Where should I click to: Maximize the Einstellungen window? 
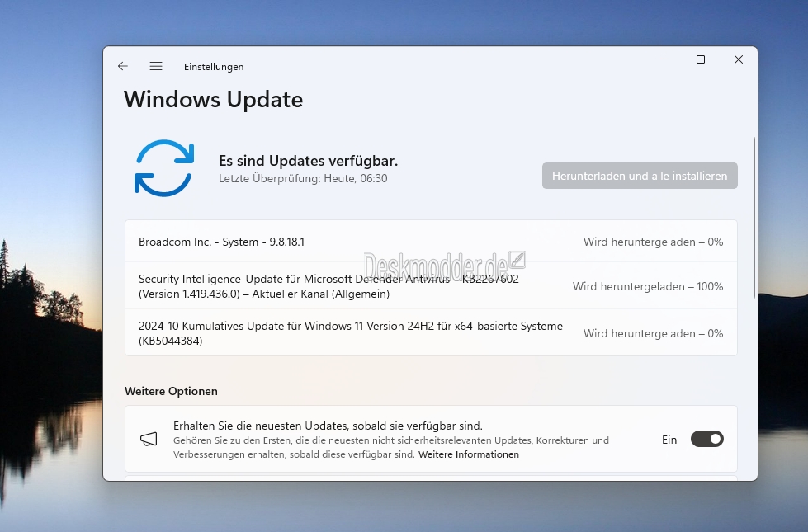tap(701, 59)
